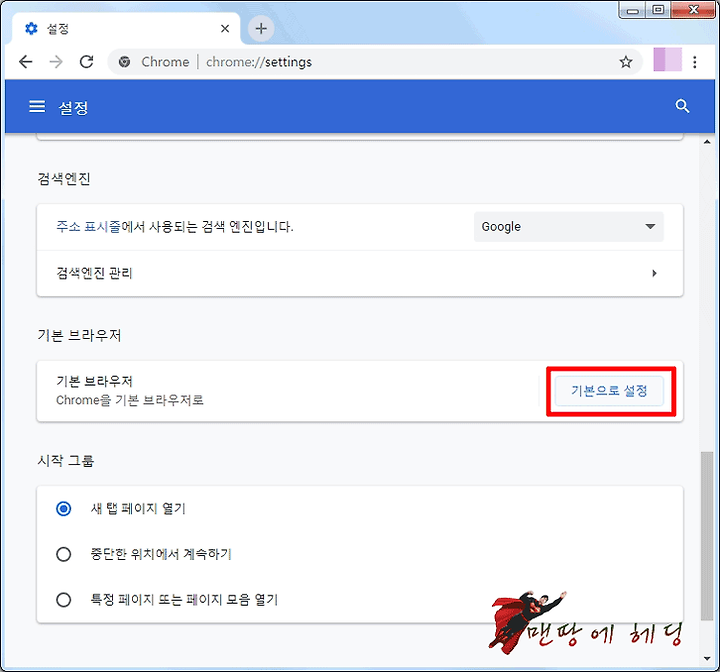Screen dimensions: 720x672
Task: Click the Chrome을 기본 브라우저로 text
Action: pyautogui.click(x=129, y=400)
